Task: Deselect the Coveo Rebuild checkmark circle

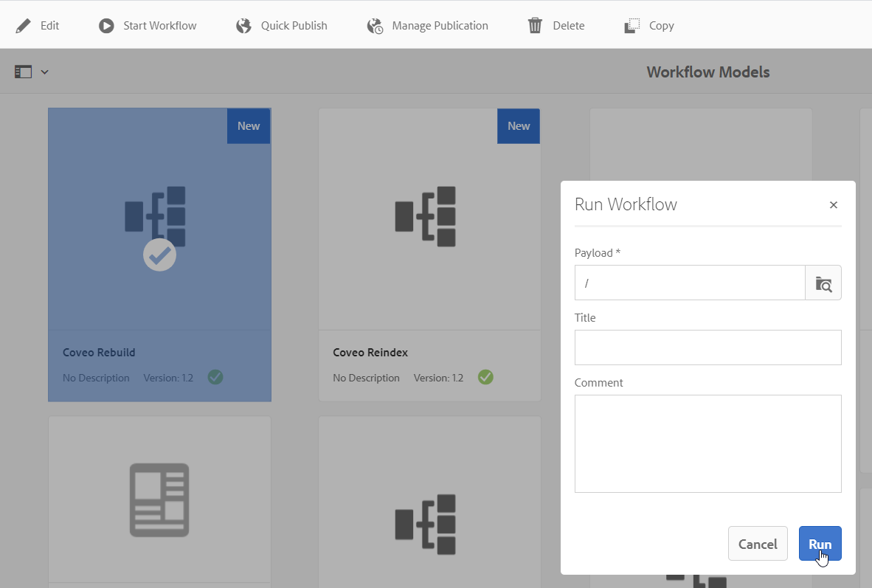Action: (159, 255)
